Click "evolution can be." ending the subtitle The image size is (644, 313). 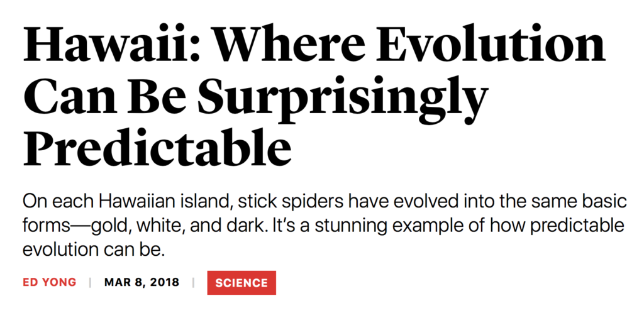(x=93, y=249)
